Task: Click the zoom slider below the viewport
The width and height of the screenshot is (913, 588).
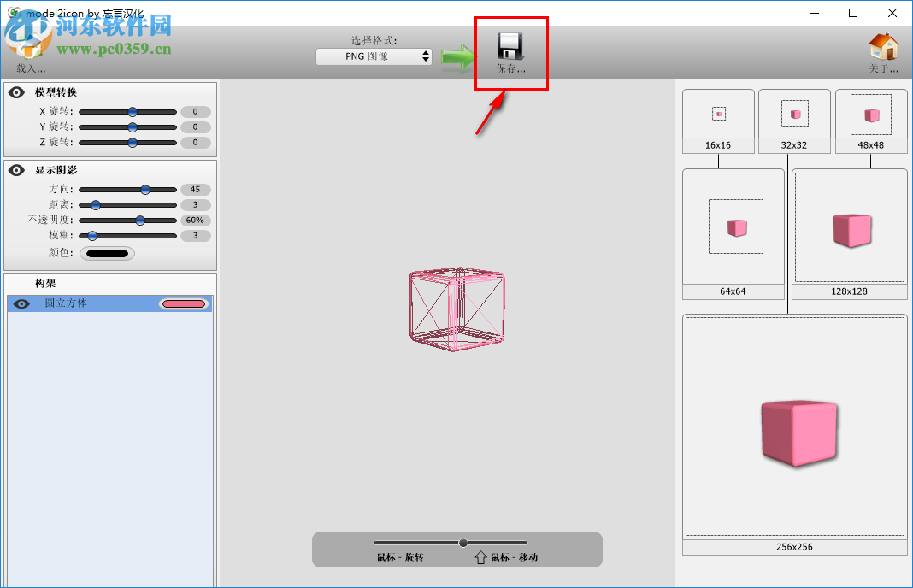Action: coord(462,542)
